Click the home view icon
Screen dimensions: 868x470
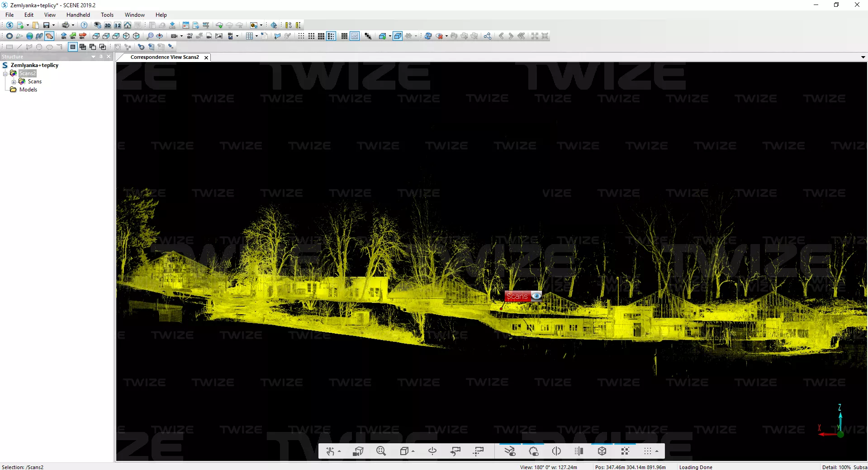[x=128, y=25]
